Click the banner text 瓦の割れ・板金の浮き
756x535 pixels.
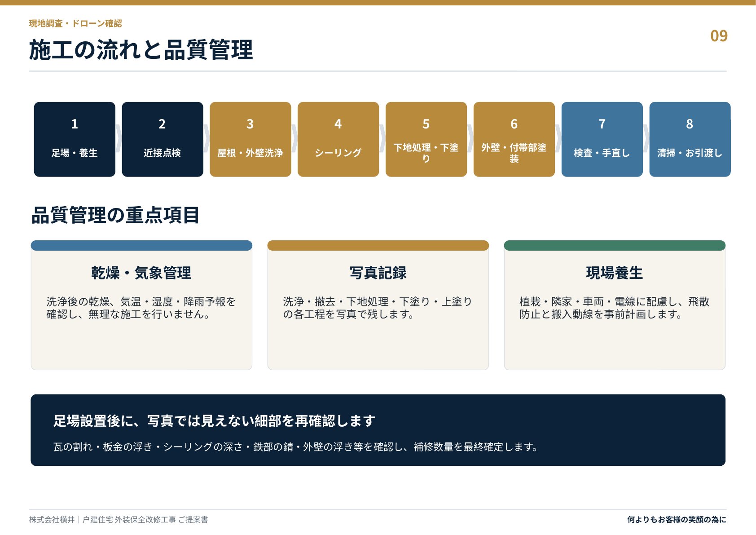[x=103, y=447]
